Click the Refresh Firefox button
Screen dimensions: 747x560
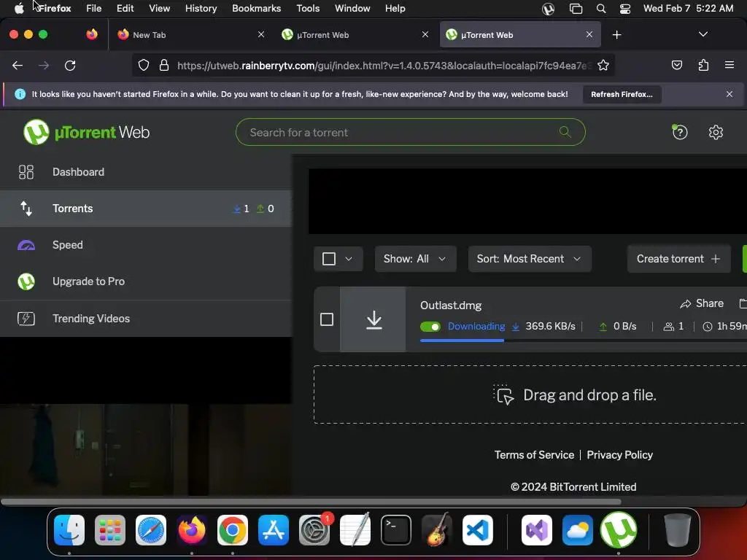click(x=622, y=94)
